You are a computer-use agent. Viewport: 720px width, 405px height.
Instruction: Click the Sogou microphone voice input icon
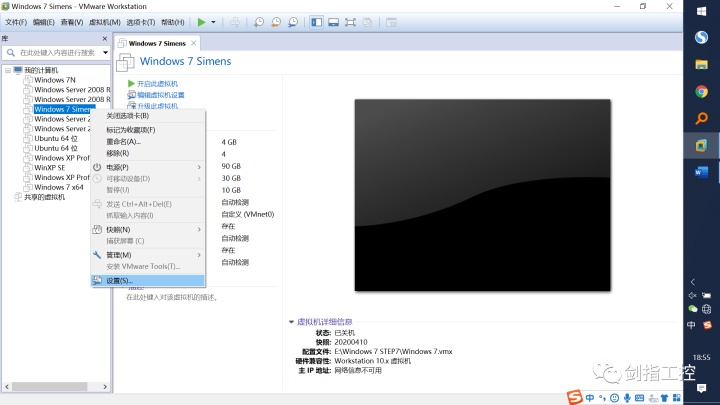(x=627, y=398)
